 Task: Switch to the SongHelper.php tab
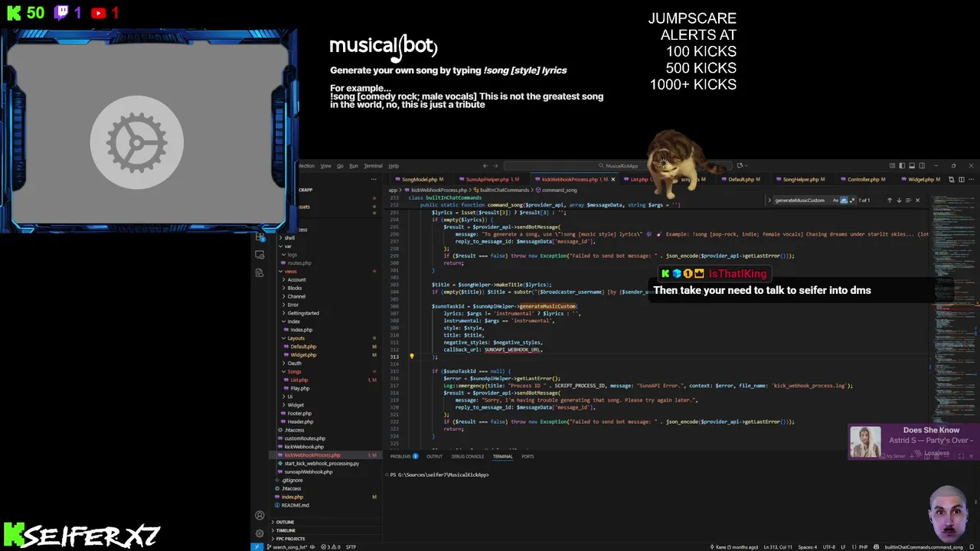801,179
